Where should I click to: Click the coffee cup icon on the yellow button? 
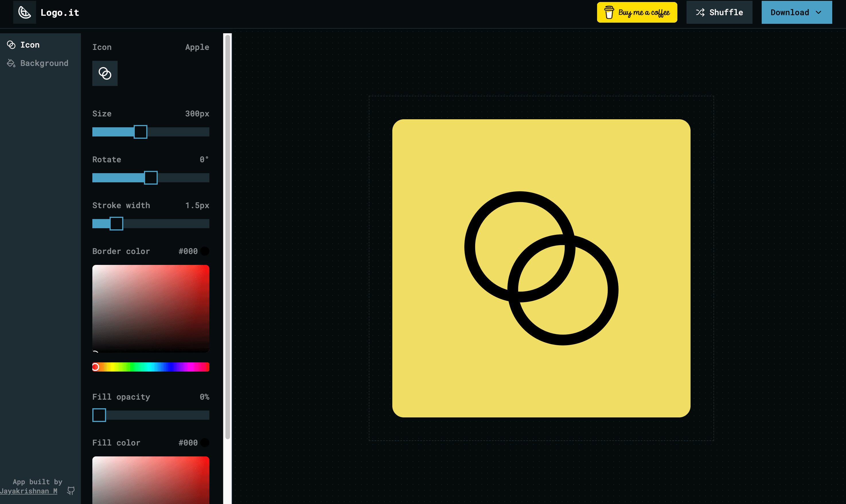(609, 13)
